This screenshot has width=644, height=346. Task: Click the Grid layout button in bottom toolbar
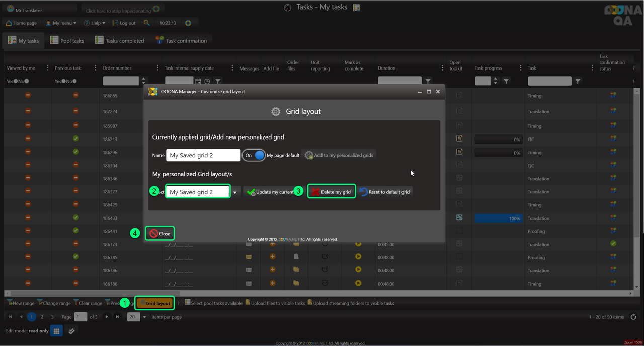(155, 303)
